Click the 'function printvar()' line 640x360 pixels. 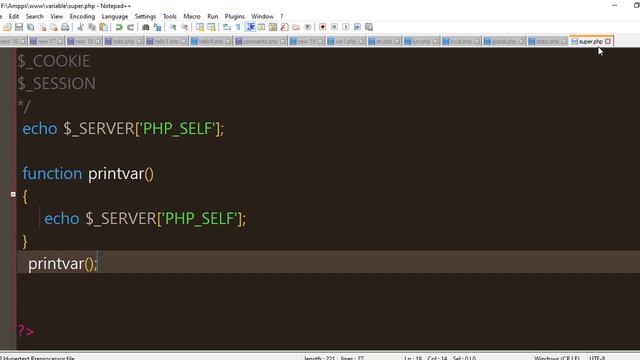88,174
